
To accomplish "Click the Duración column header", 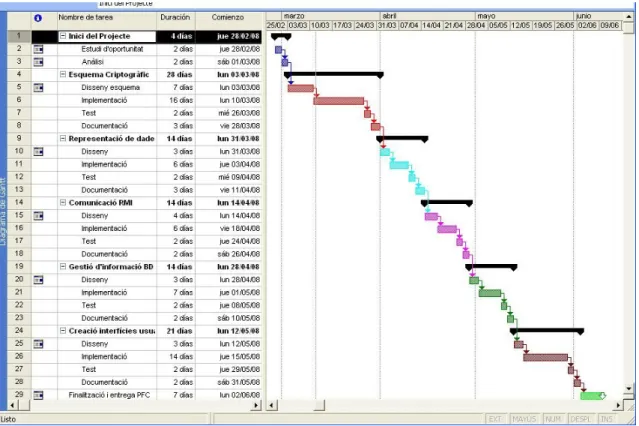I will point(176,20).
